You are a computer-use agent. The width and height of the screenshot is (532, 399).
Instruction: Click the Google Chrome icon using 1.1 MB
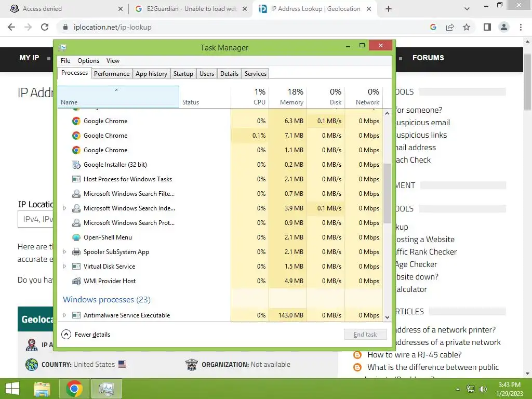coord(76,150)
